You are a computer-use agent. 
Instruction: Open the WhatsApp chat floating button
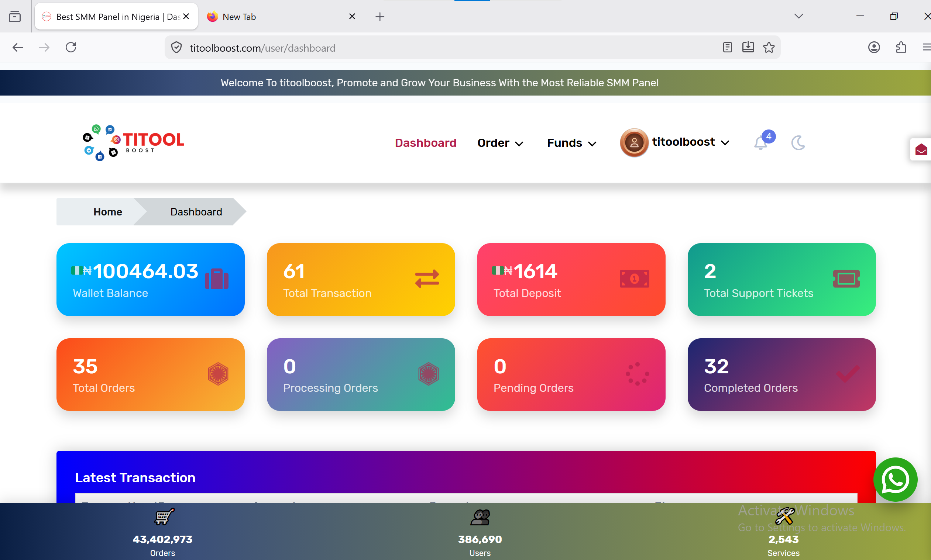[895, 480]
